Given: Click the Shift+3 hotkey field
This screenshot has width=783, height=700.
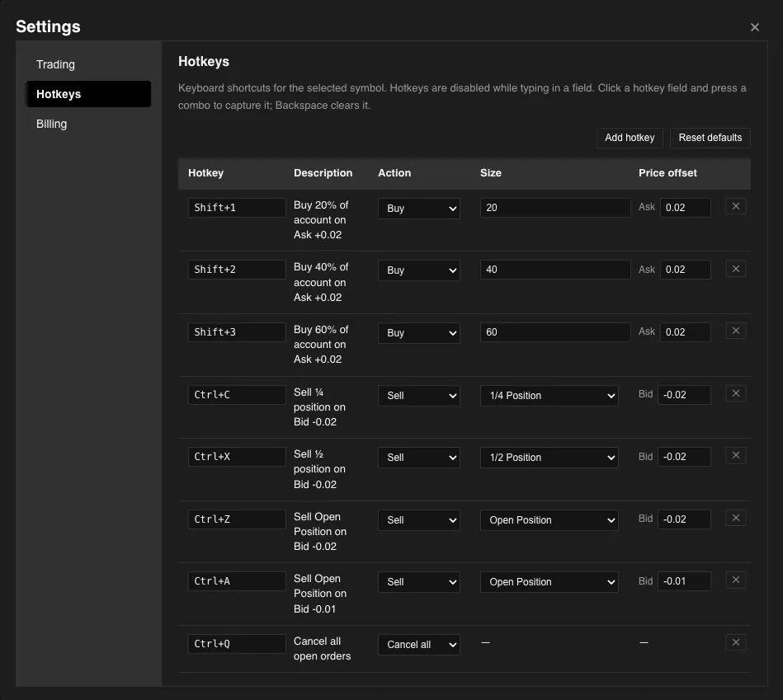Looking at the screenshot, I should 237,332.
